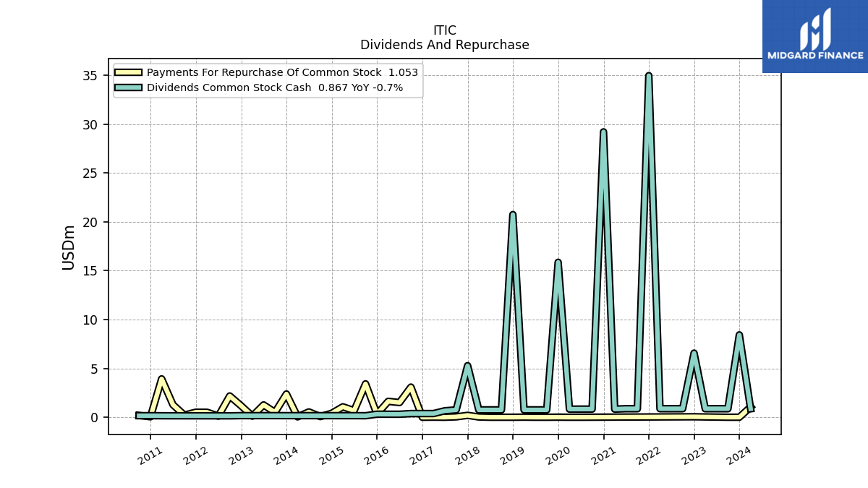
Task: Click the 2016 x-axis tick label
Action: click(377, 455)
